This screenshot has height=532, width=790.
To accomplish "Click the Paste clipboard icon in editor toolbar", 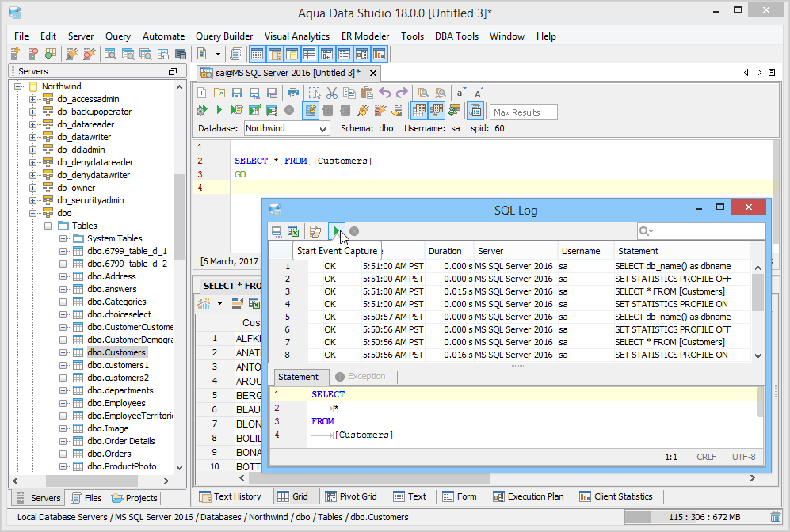I will point(367,93).
